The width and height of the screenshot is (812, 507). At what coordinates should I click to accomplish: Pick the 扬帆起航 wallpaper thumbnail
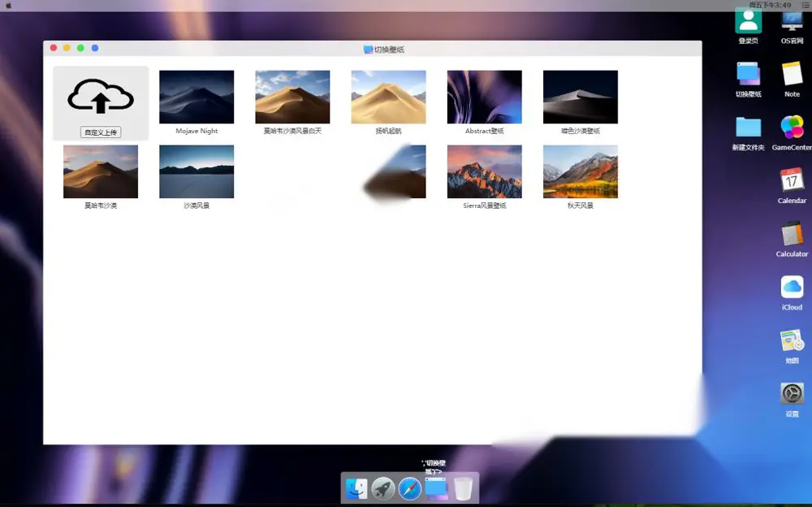click(388, 97)
